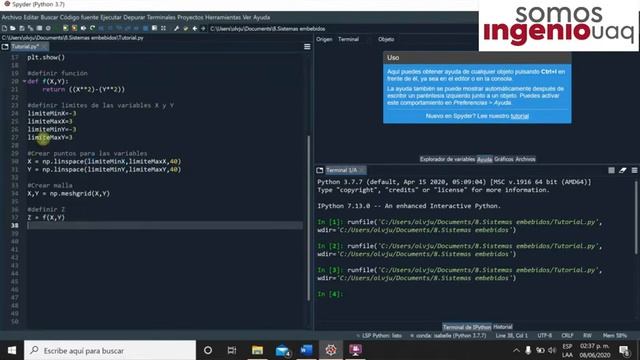Open the Spyder tutorial link

[x=520, y=116]
